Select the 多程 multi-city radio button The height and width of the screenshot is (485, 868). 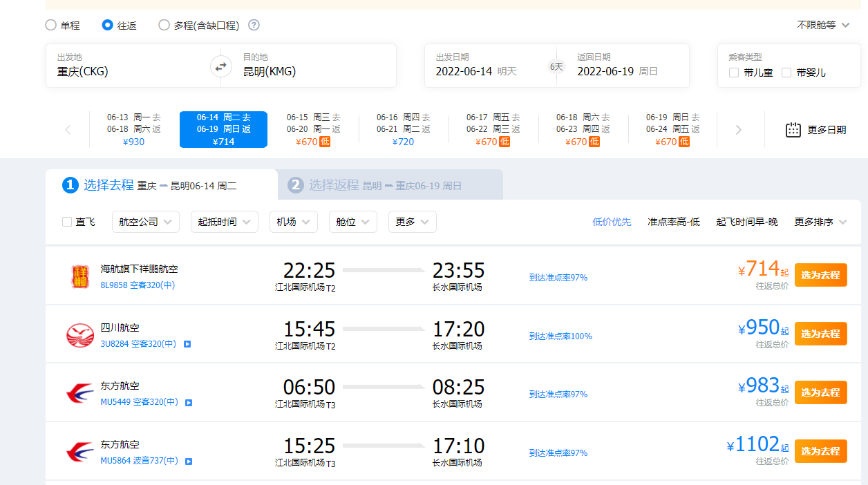click(164, 26)
